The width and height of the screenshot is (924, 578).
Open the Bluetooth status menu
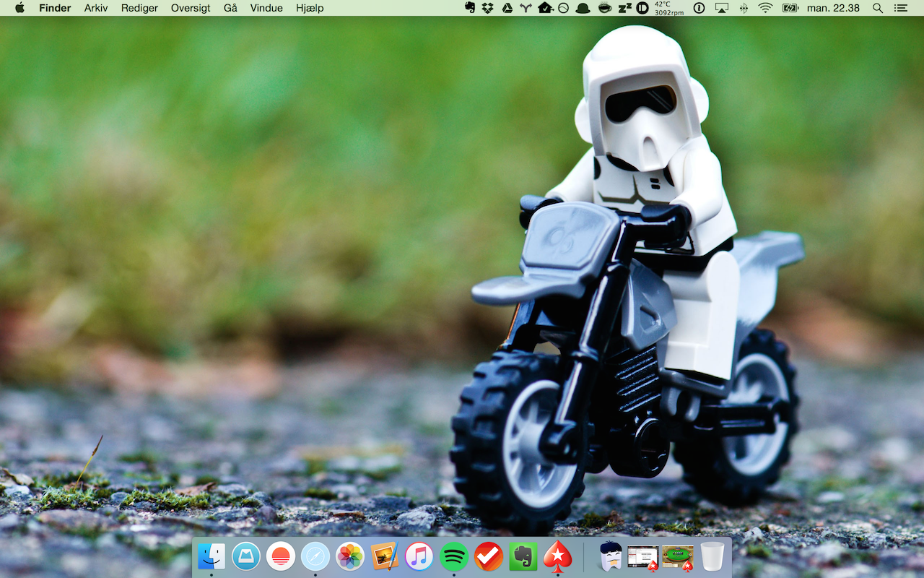coord(744,8)
